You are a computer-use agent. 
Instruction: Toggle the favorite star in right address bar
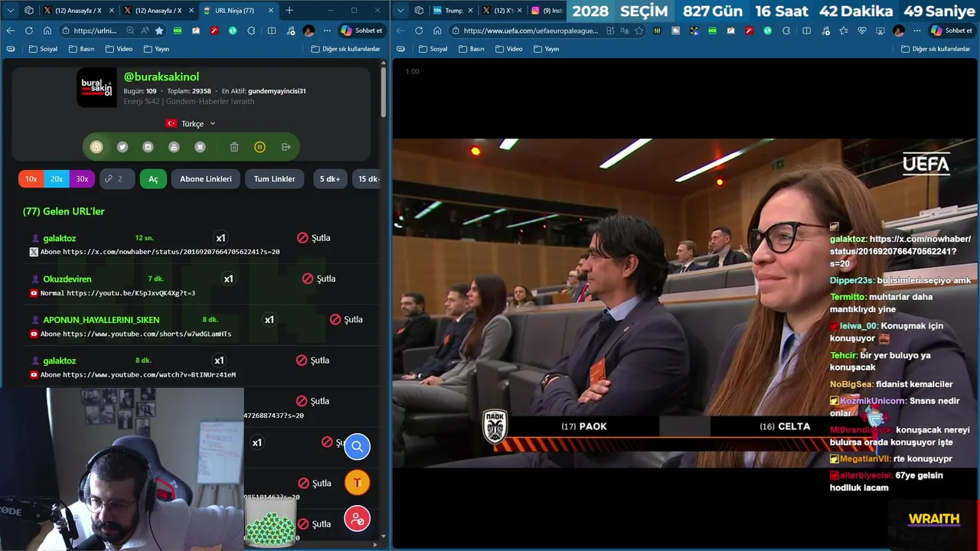point(640,31)
